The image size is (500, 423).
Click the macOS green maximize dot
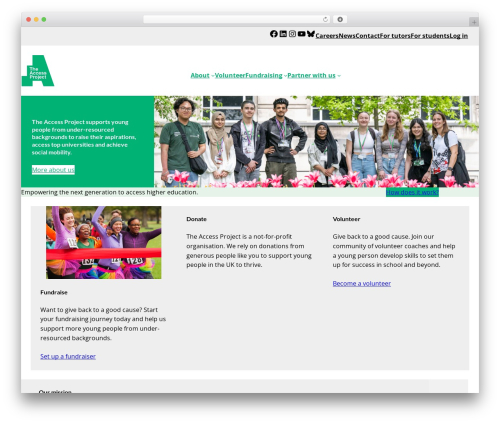(44, 19)
